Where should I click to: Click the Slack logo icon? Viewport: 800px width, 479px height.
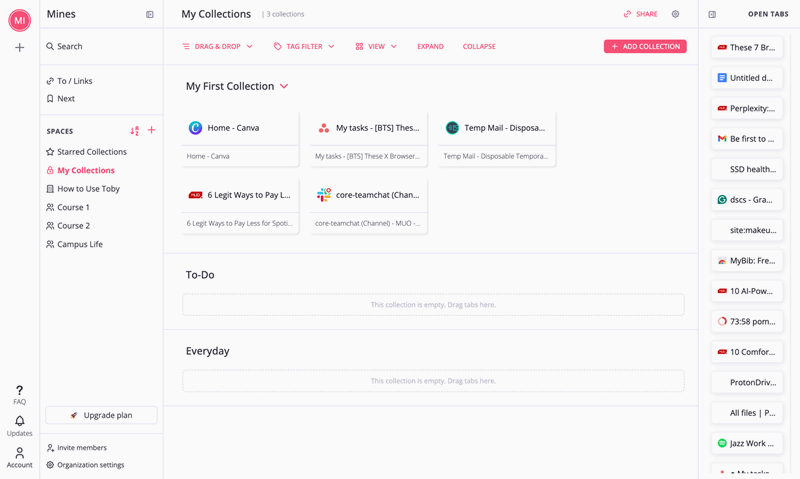(324, 195)
